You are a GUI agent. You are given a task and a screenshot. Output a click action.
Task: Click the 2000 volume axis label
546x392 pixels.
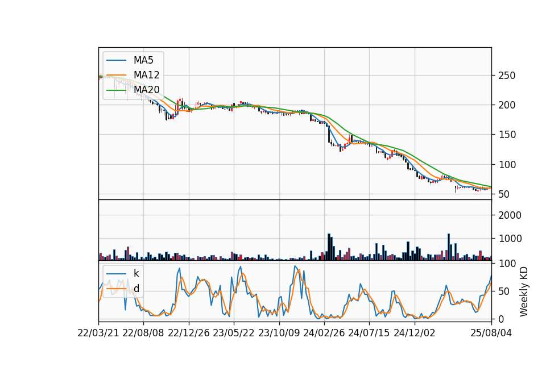[x=510, y=215]
